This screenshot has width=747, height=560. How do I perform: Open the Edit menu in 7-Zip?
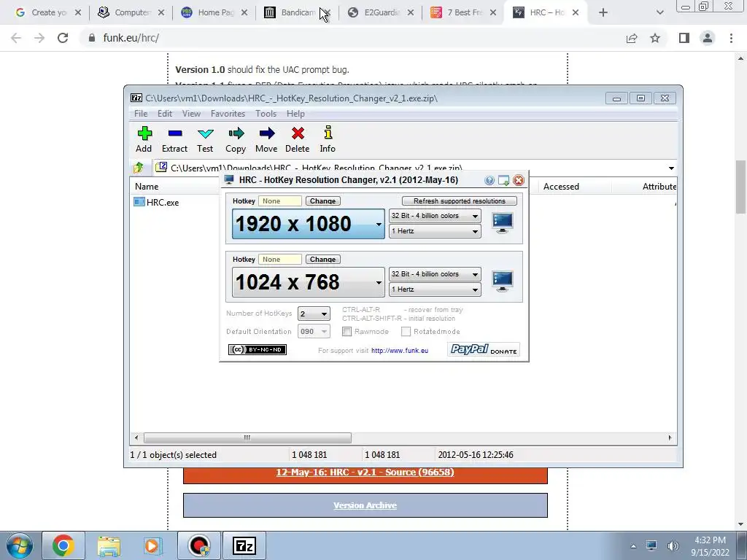click(x=165, y=113)
